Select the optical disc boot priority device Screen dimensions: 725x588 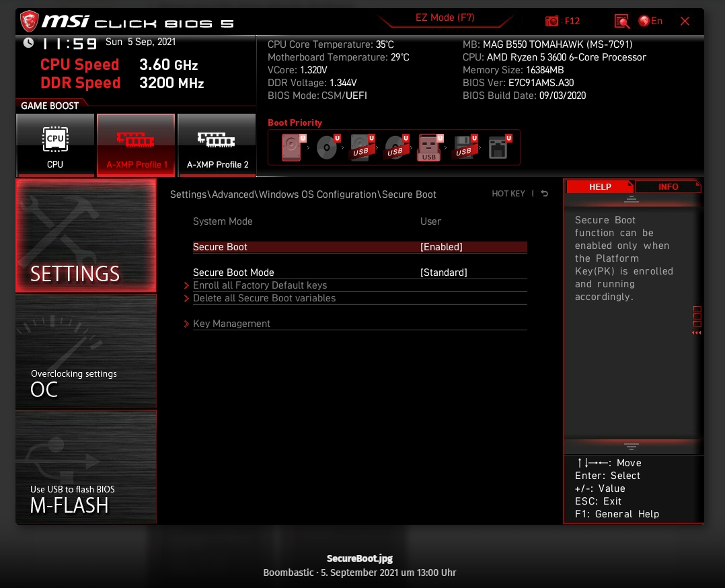point(328,147)
